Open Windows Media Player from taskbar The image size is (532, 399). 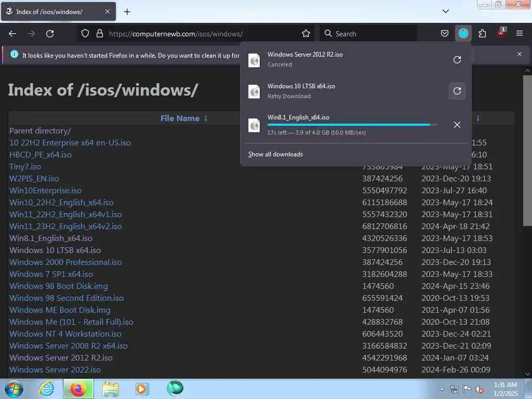point(142,389)
